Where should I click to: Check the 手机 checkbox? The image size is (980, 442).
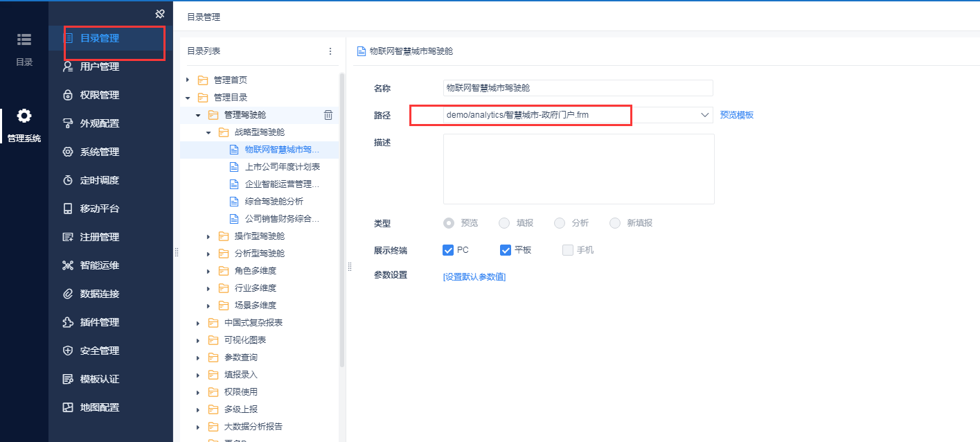coord(568,250)
